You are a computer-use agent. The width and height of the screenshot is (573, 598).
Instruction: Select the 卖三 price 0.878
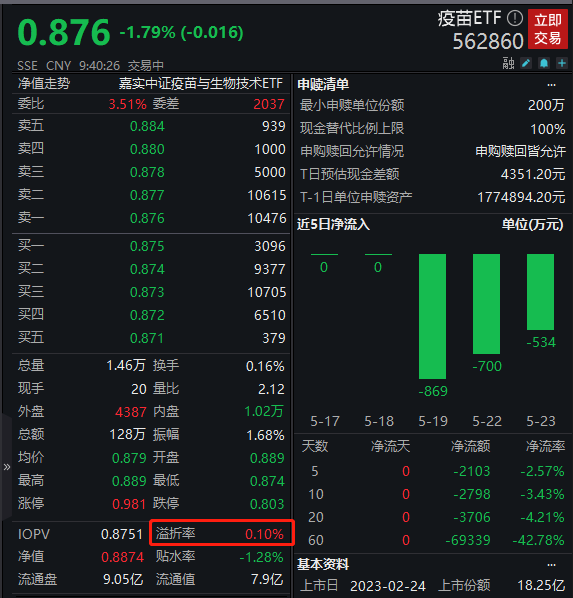coord(147,172)
